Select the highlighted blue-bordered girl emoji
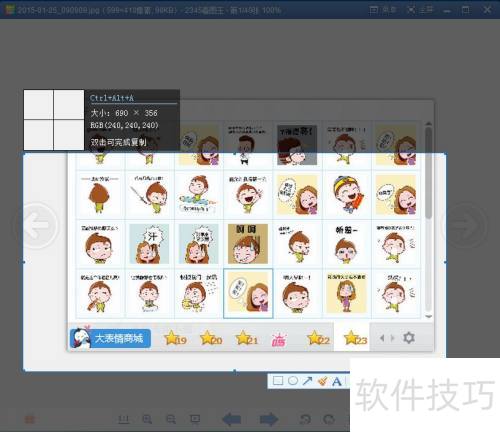This screenshot has width=500, height=432. [x=248, y=293]
